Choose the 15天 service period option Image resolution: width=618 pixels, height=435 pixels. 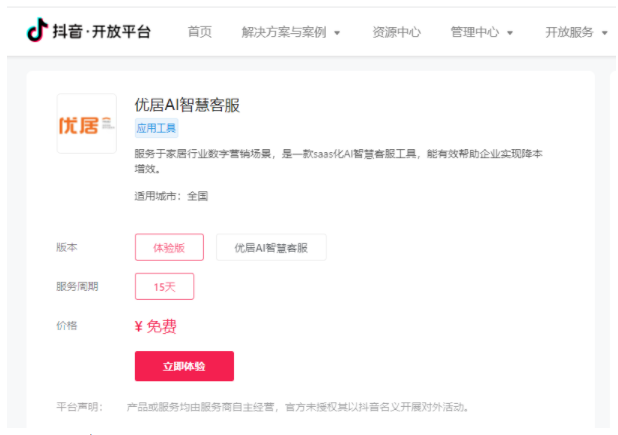point(164,286)
